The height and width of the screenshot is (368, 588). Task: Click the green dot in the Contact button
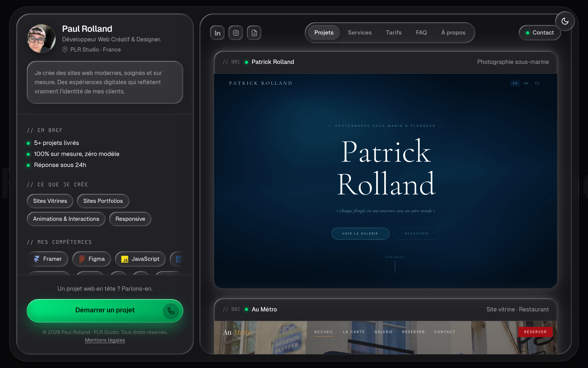[528, 33]
